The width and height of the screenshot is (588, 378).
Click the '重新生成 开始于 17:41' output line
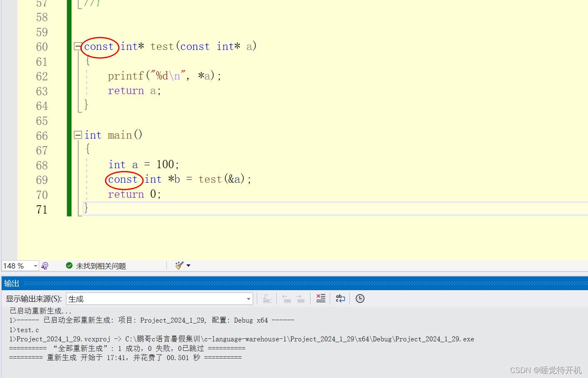point(125,358)
